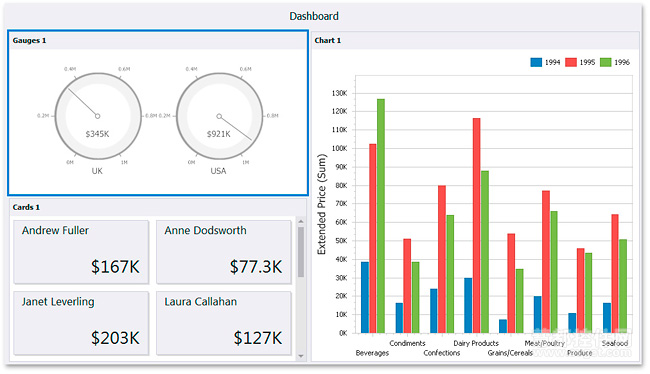The image size is (650, 374).
Task: Select the red 1995 Seafood bar
Action: 615,274
